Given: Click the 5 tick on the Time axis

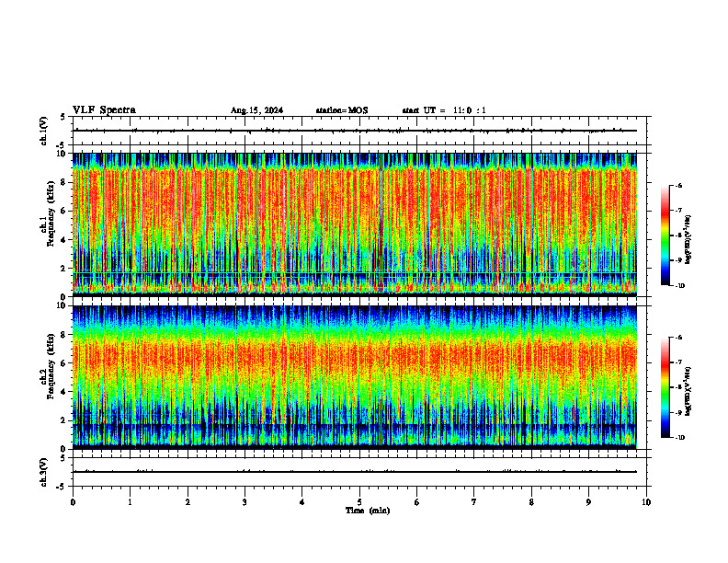Looking at the screenshot, I should tap(359, 502).
